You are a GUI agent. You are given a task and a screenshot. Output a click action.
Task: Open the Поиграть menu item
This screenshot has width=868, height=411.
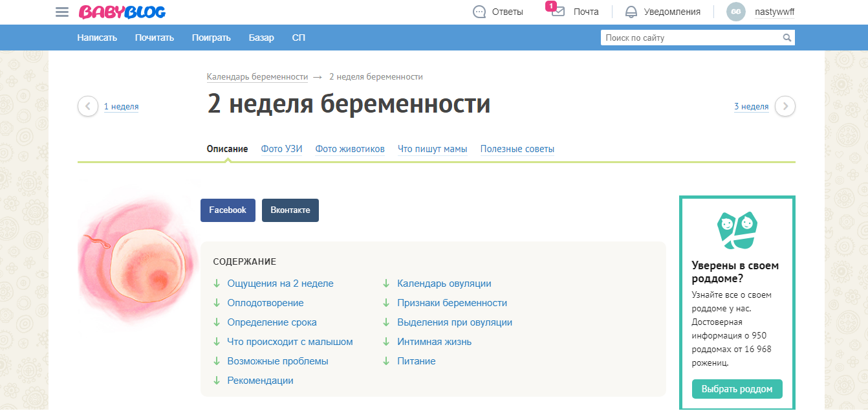tap(212, 38)
